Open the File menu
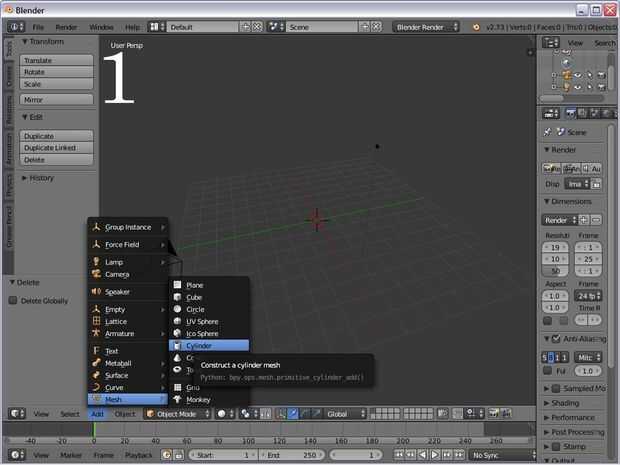The width and height of the screenshot is (620, 465). [x=38, y=27]
